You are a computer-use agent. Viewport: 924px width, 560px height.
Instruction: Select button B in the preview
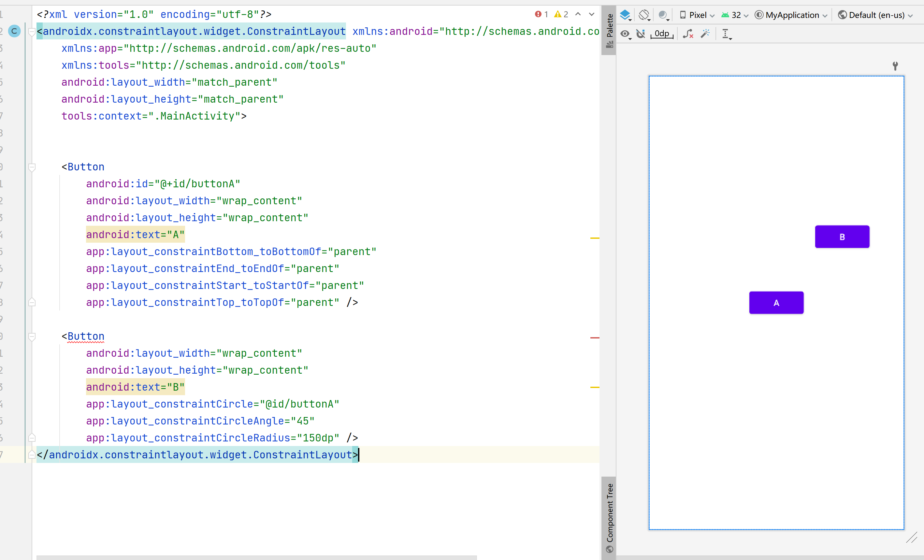(x=842, y=237)
